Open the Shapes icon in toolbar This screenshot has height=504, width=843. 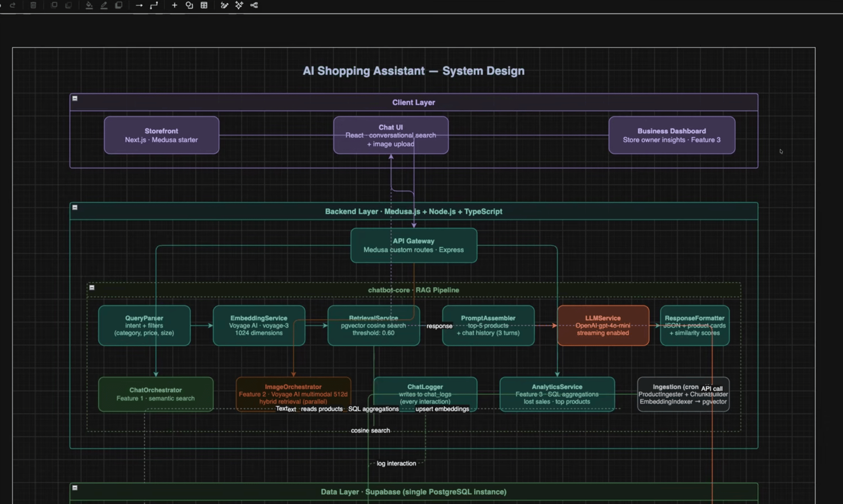point(189,5)
